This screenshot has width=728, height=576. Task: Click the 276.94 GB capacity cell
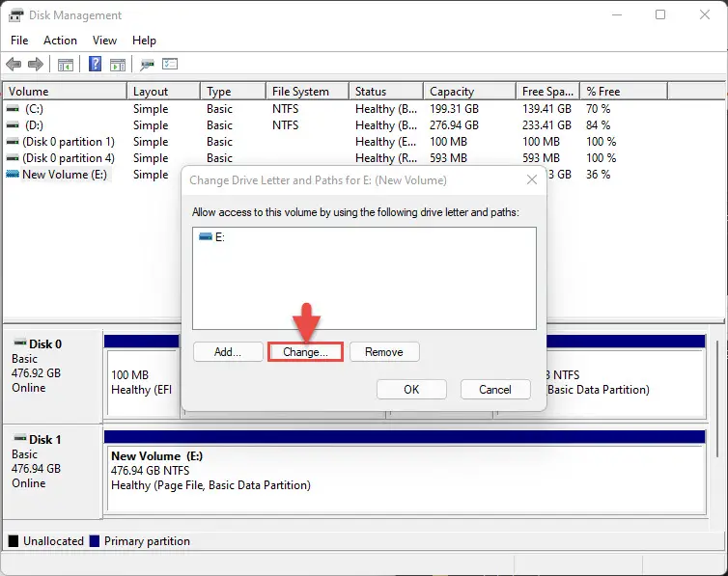[x=454, y=125]
